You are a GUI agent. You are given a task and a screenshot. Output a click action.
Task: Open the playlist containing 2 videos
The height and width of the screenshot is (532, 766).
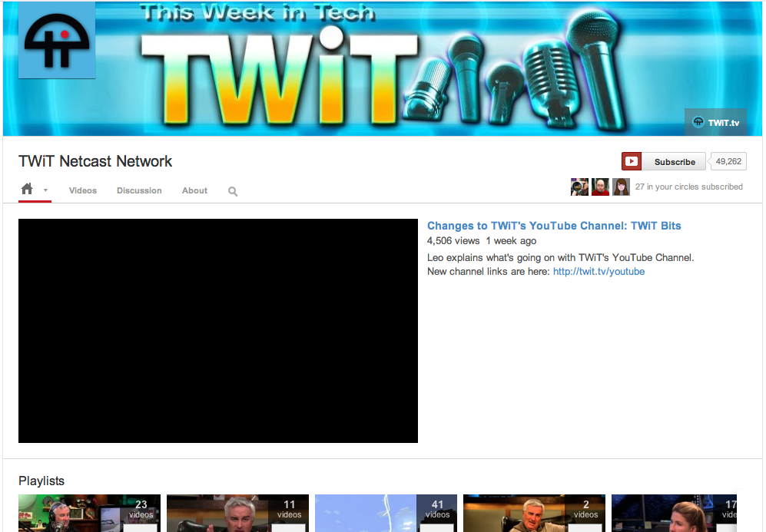(x=534, y=513)
